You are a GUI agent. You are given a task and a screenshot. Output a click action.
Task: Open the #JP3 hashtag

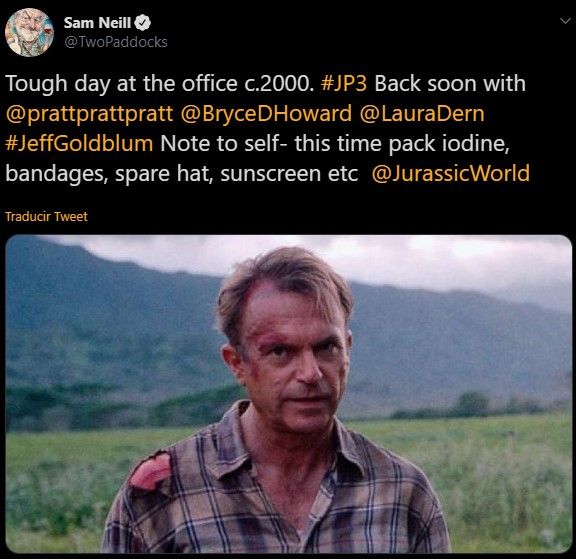[343, 83]
